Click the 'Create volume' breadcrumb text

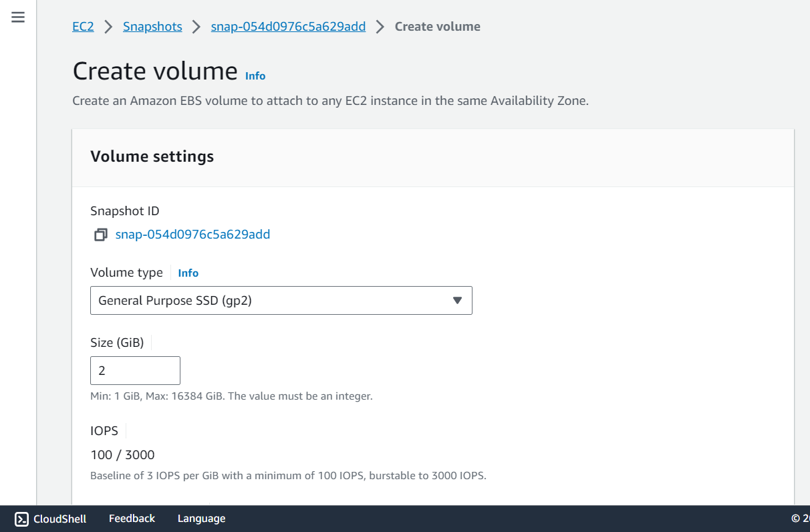pyautogui.click(x=438, y=27)
